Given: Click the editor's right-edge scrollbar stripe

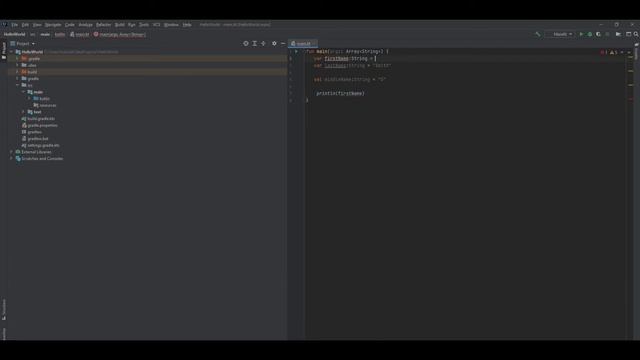Looking at the screenshot, I should [x=631, y=195].
